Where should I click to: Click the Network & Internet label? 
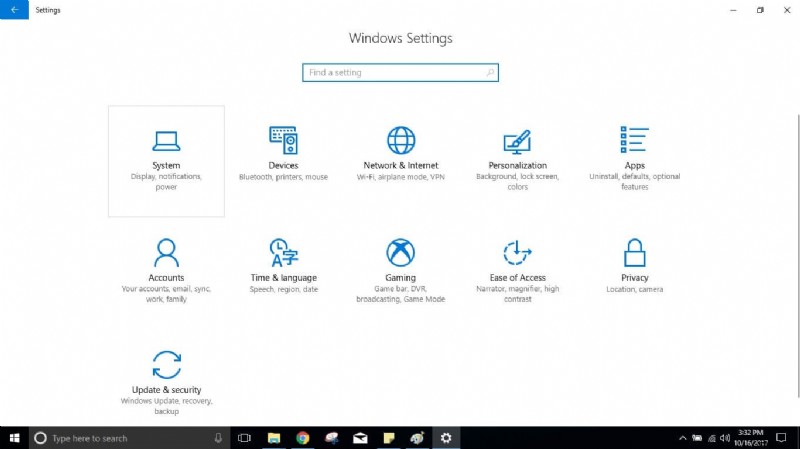pos(401,165)
